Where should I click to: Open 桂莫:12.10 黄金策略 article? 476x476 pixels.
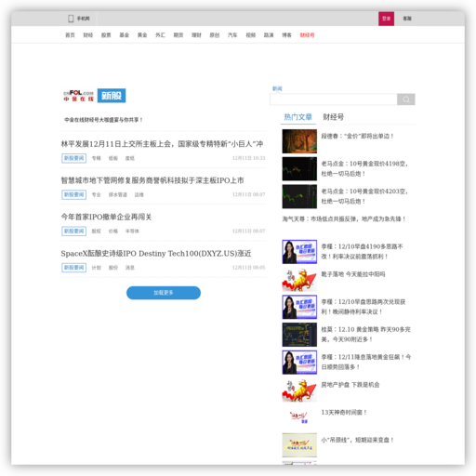point(365,334)
